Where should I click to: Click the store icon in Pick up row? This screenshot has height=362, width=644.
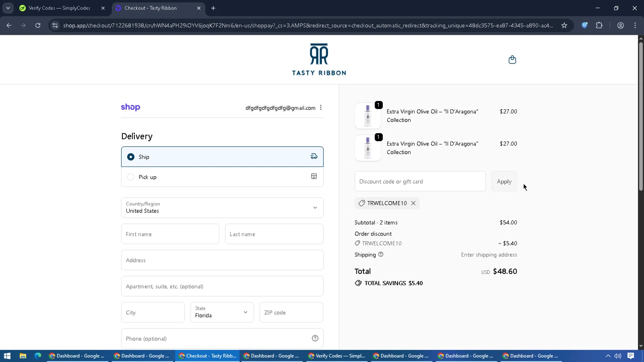[x=314, y=176]
